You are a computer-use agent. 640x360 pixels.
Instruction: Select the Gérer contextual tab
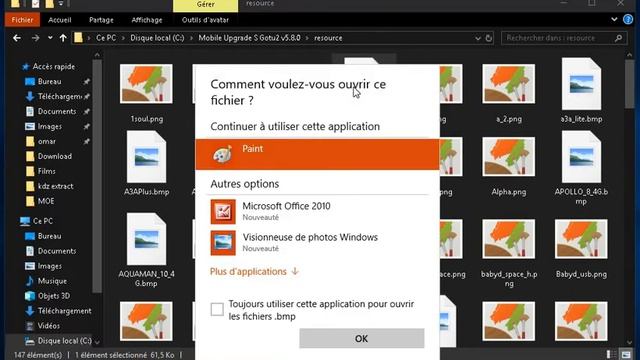coord(206,5)
